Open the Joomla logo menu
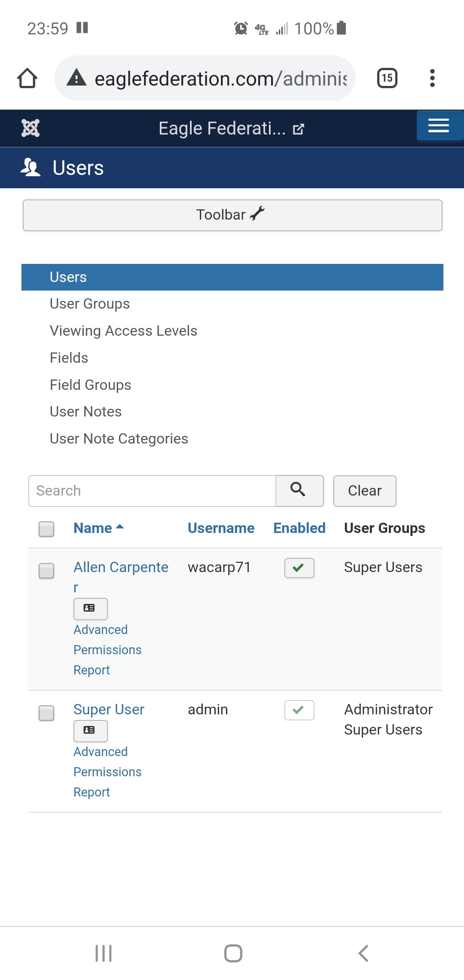464x980 pixels. pos(31,128)
